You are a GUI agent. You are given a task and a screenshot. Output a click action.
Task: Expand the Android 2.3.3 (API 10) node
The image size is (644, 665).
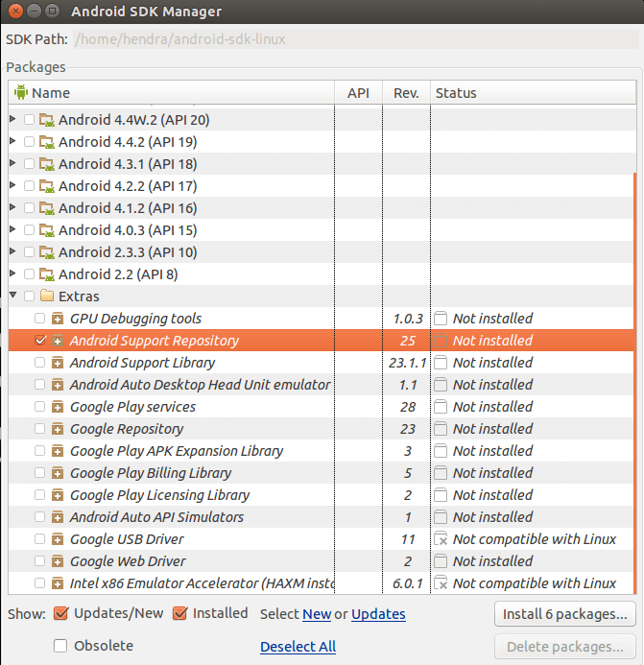12,251
